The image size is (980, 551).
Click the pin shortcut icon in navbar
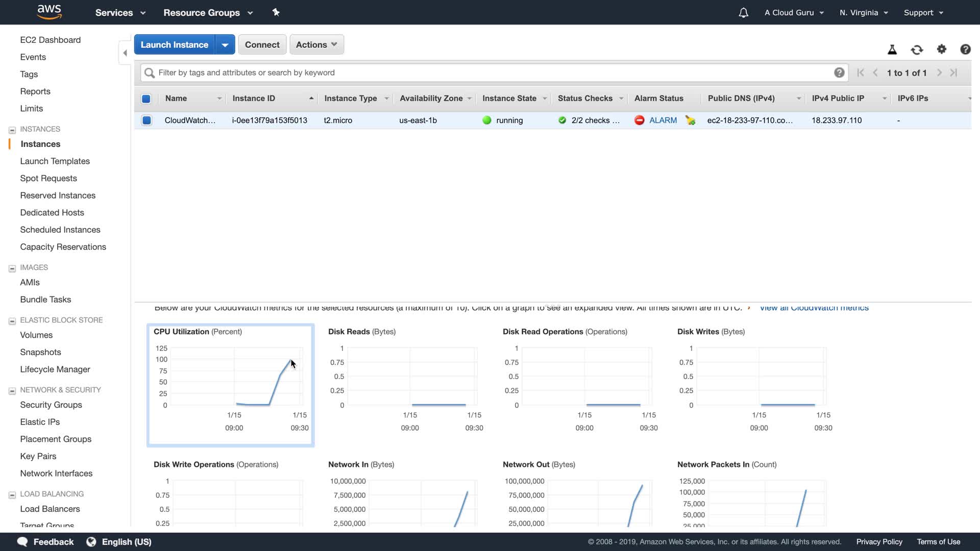tap(276, 12)
